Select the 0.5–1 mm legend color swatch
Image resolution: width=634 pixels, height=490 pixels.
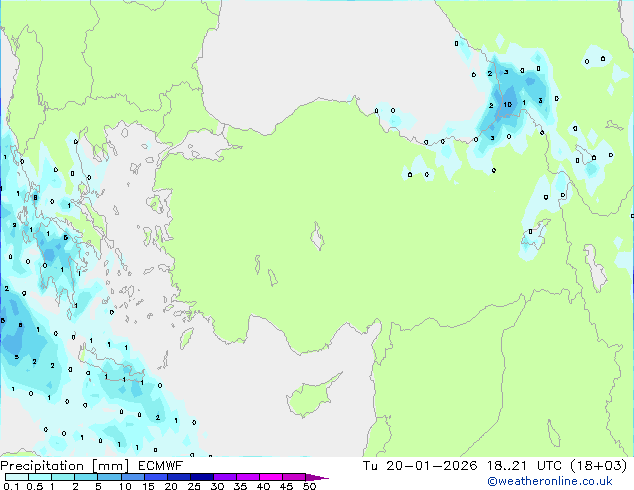click(x=40, y=477)
